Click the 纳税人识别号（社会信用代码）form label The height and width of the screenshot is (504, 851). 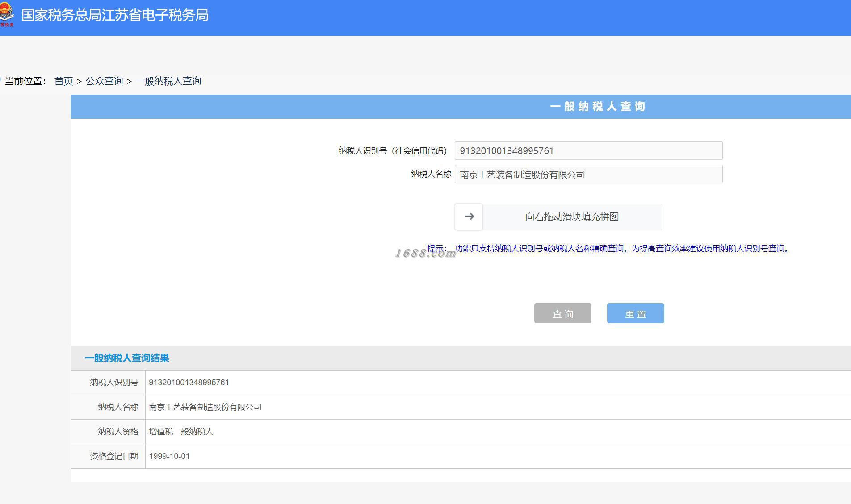click(x=393, y=151)
